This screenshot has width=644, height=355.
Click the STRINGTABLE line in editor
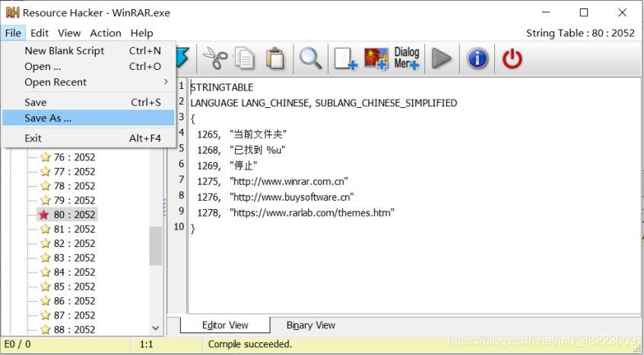pos(222,87)
